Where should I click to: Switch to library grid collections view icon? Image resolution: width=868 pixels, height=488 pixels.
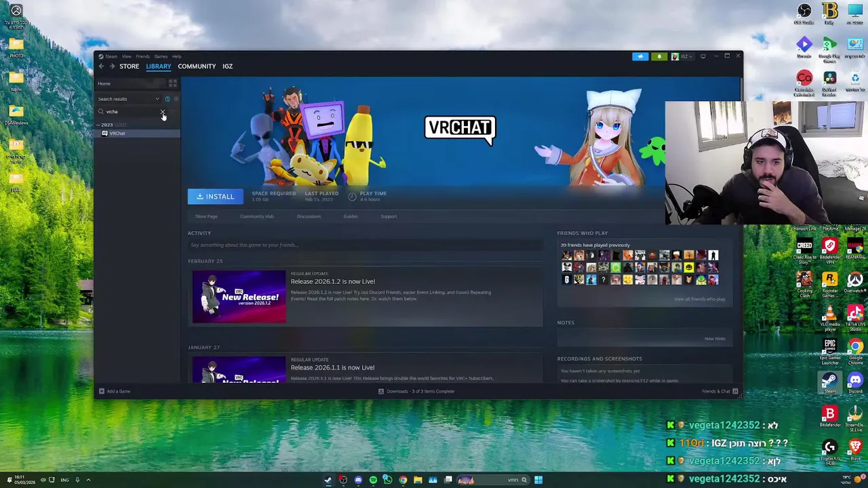[x=173, y=83]
